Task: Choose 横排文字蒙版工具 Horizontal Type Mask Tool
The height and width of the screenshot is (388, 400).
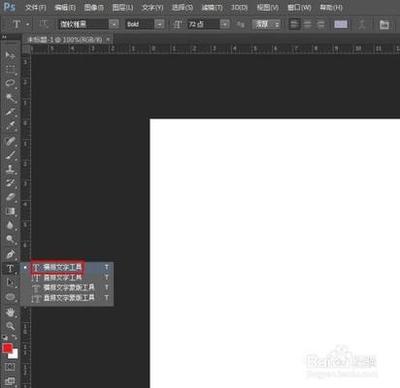Action: click(67, 287)
